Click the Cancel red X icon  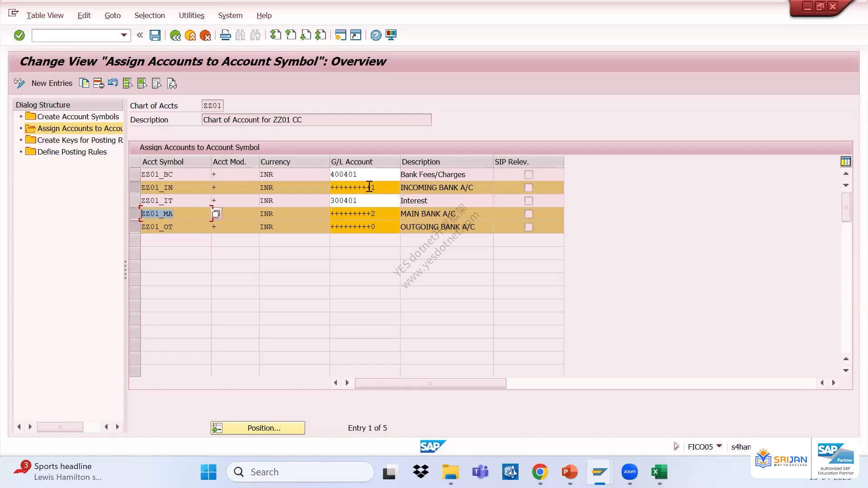coord(205,35)
